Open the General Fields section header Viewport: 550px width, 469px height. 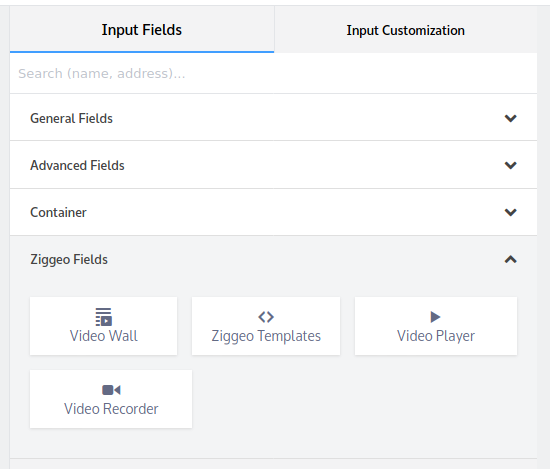273,118
